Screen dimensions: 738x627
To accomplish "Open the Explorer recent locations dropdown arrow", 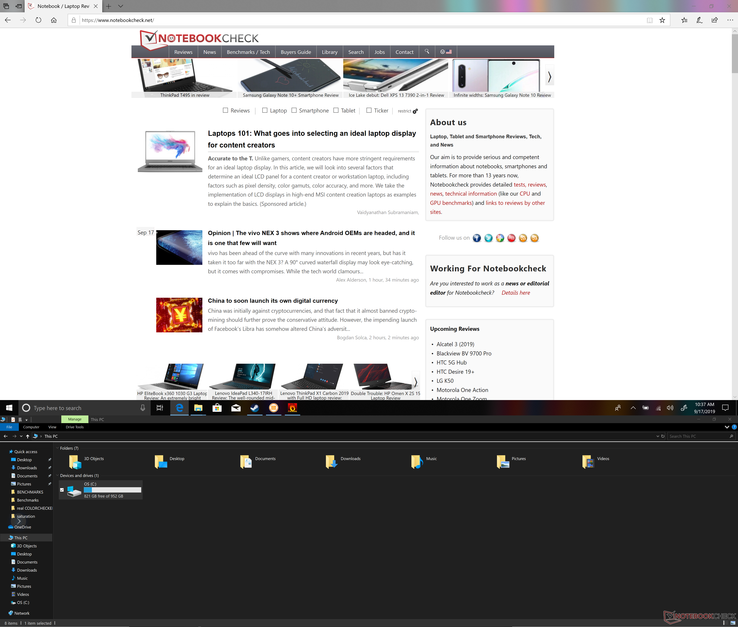I will 22,436.
